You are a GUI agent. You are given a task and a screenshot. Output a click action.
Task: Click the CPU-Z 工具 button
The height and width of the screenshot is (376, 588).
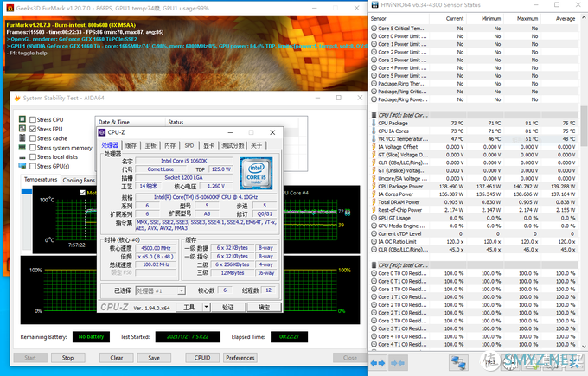coord(189,308)
